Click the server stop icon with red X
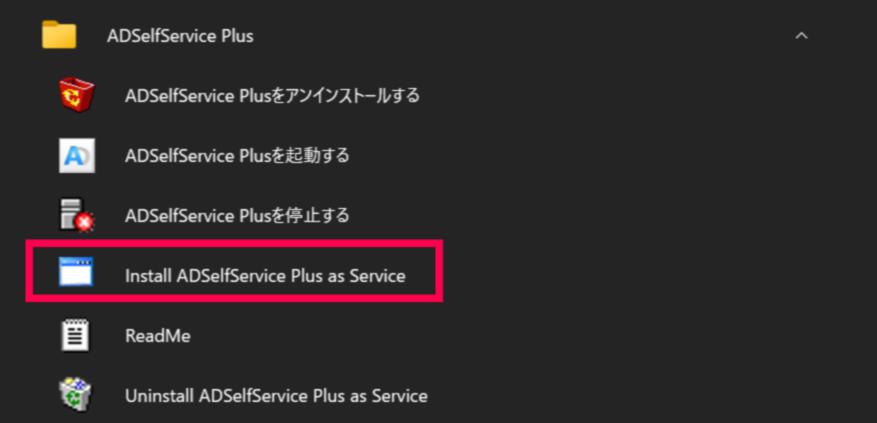This screenshot has height=423, width=877. [x=77, y=216]
